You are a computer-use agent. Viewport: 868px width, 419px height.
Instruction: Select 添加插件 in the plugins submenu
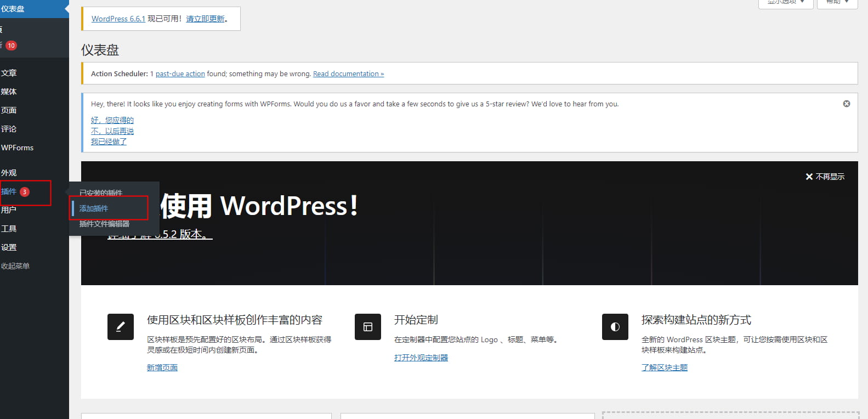[x=94, y=208]
